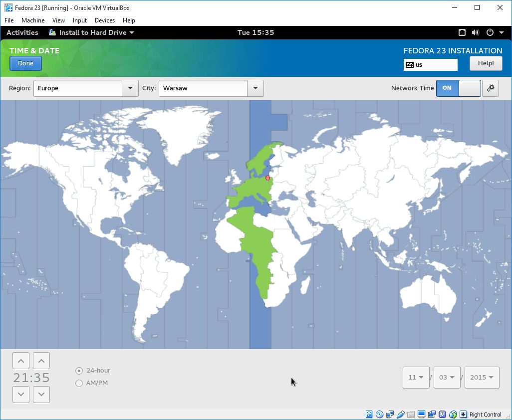Open GNOME Activities overview
This screenshot has height=420, width=512.
22,32
